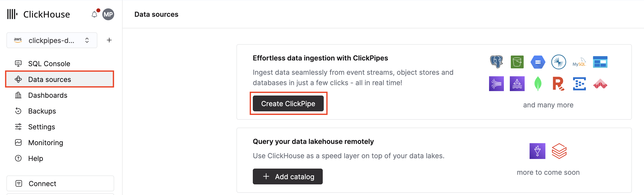The height and width of the screenshot is (195, 644).
Task: Click the purple AWS Glue funnel icon
Action: (x=537, y=151)
